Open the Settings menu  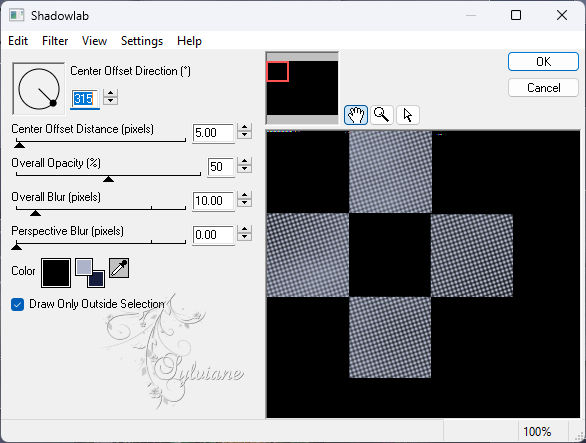tap(142, 41)
